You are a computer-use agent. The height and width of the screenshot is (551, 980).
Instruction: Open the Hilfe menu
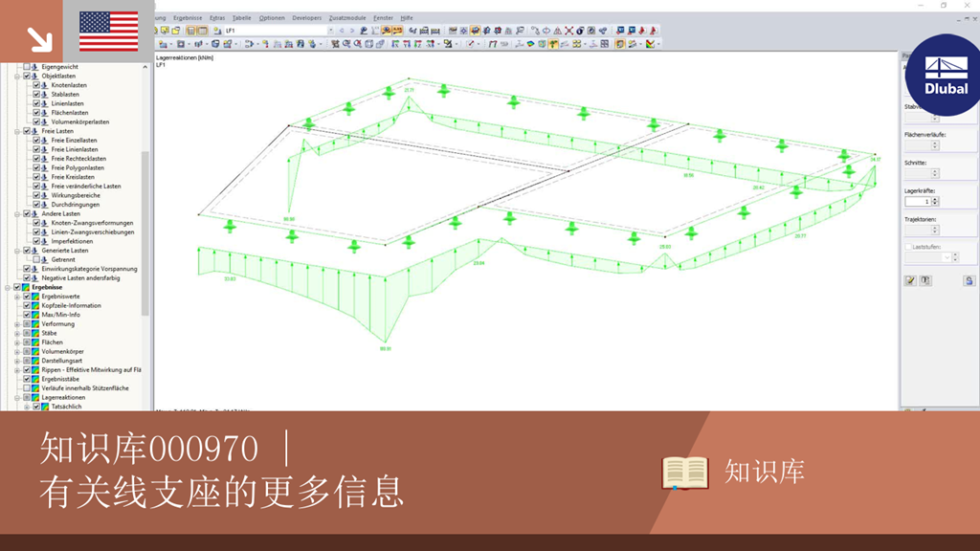point(406,18)
